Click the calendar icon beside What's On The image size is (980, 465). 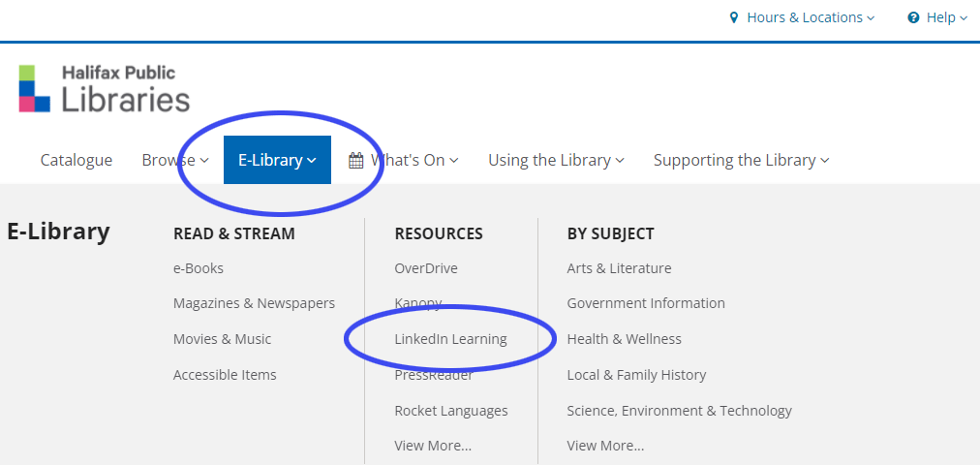(x=355, y=161)
